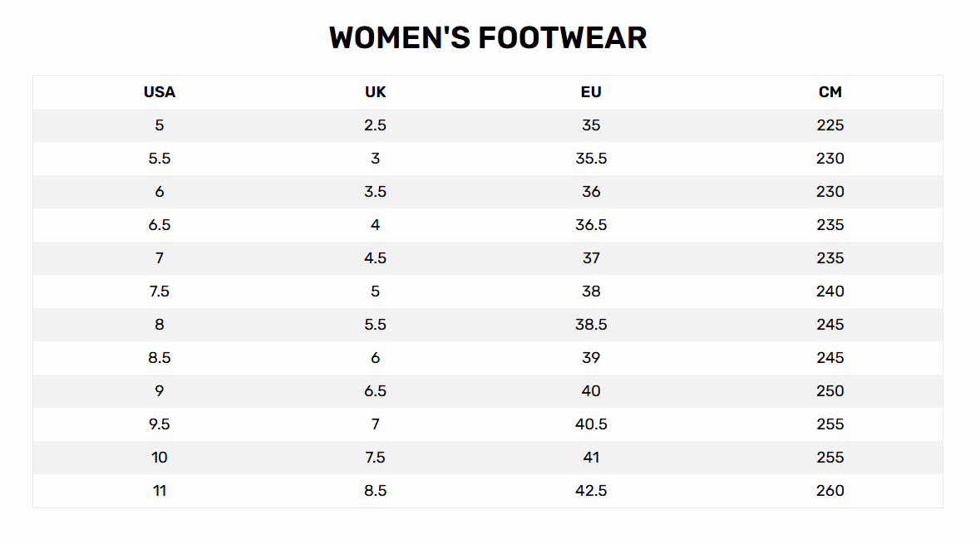Select USA size 9.5 cell
Image resolution: width=980 pixels, height=544 pixels.
click(x=160, y=424)
